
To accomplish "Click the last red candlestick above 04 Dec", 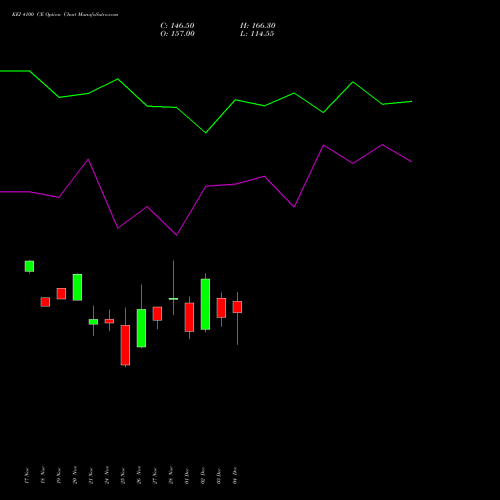I will click(x=237, y=307).
